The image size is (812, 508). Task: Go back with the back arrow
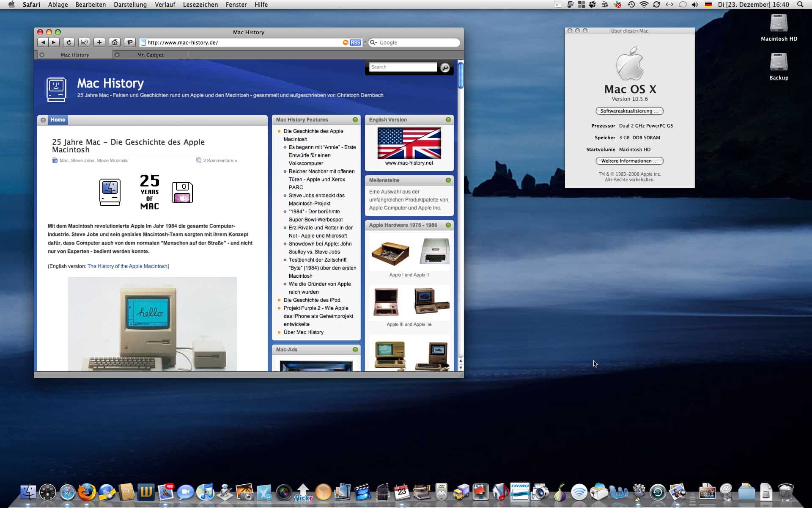[43, 42]
